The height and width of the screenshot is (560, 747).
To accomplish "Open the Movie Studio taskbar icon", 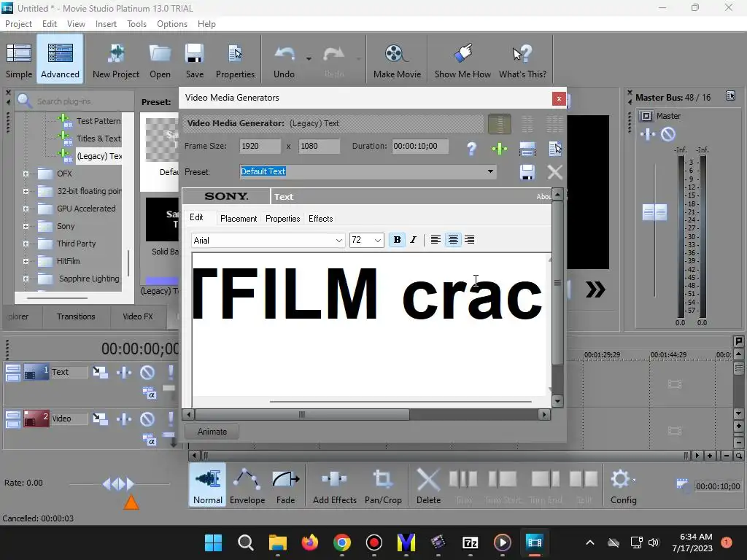I will pyautogui.click(x=535, y=542).
